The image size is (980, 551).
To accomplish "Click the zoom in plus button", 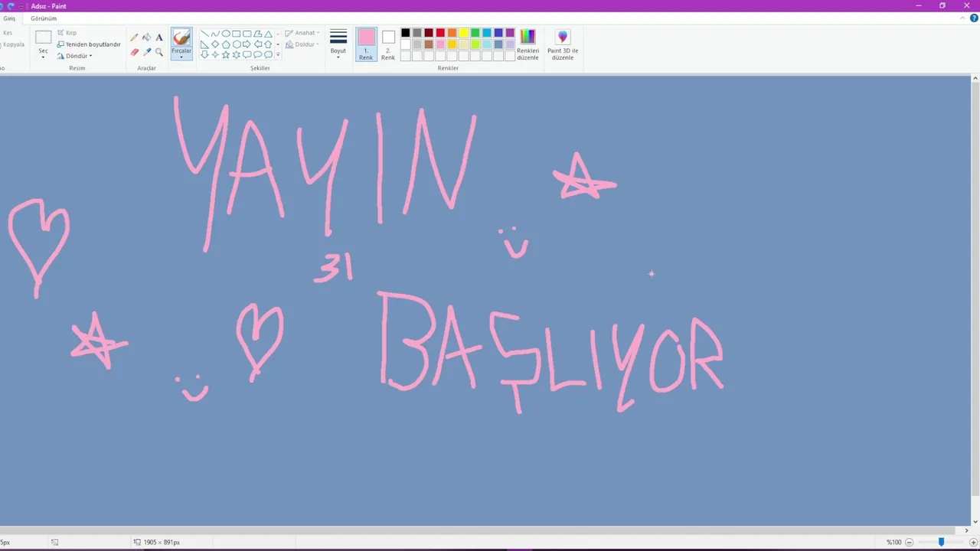I will tap(973, 542).
